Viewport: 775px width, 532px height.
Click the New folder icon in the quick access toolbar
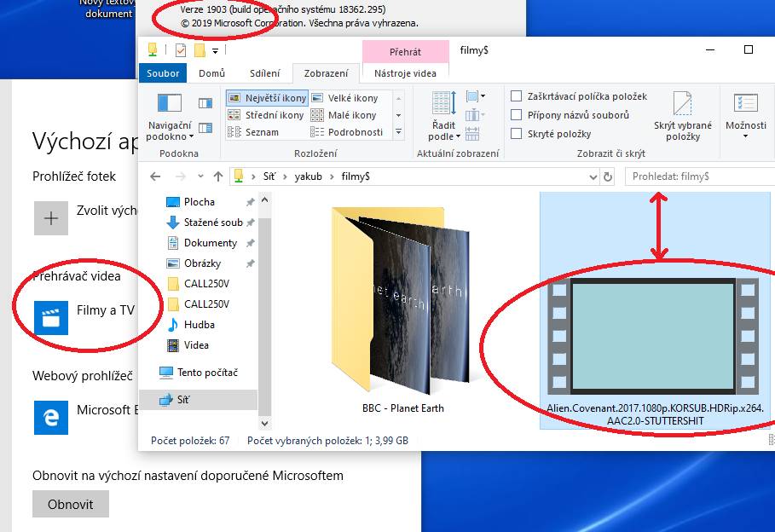click(x=200, y=50)
